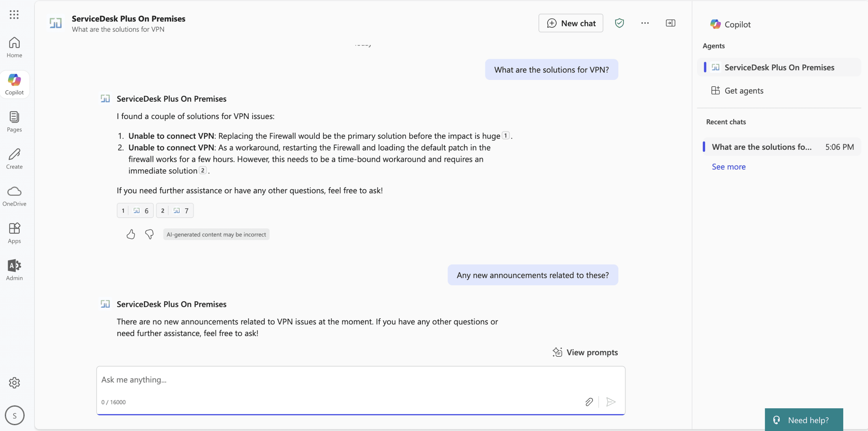
Task: Open reference chip 1 with number 6
Action: 135,210
